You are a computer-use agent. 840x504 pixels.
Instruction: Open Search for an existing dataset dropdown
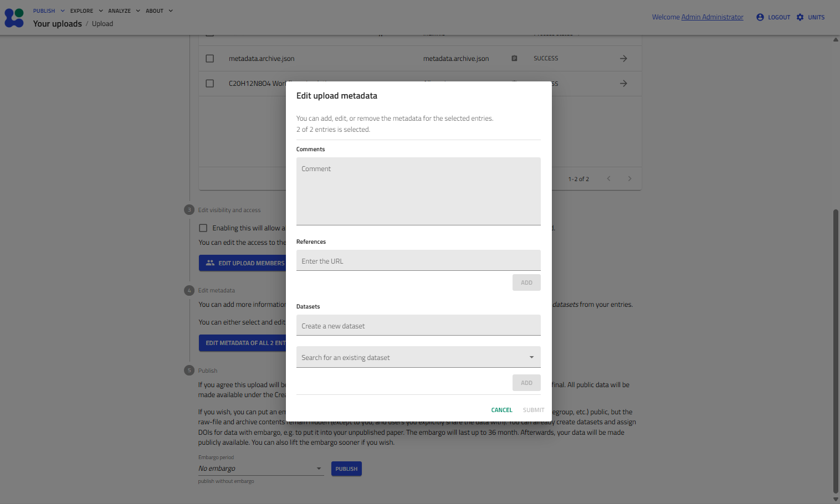click(x=418, y=357)
